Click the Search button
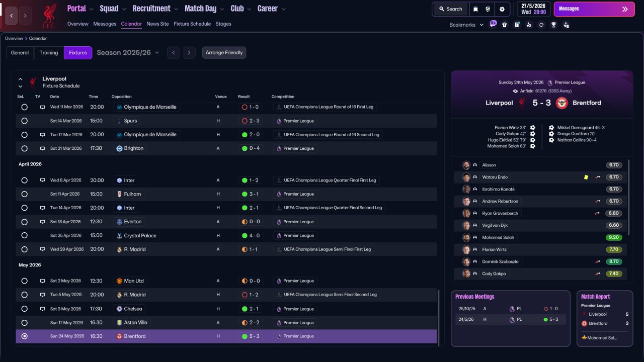 click(x=450, y=9)
